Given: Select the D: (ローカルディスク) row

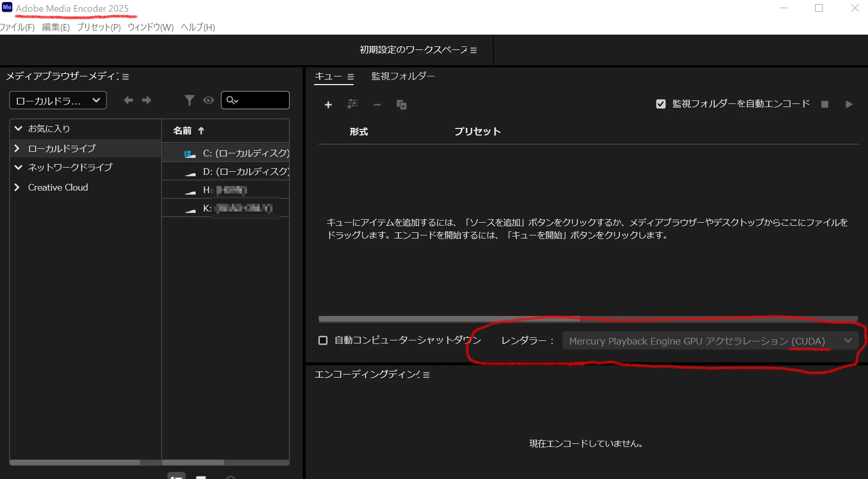Looking at the screenshot, I should coord(226,171).
